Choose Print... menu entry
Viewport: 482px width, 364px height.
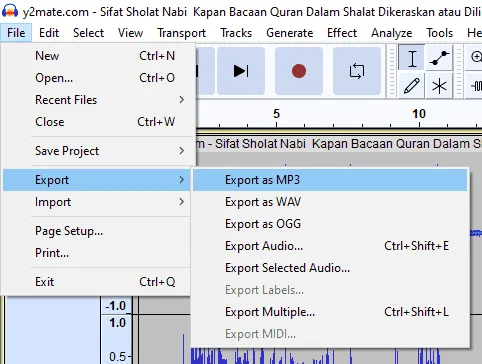(97, 253)
